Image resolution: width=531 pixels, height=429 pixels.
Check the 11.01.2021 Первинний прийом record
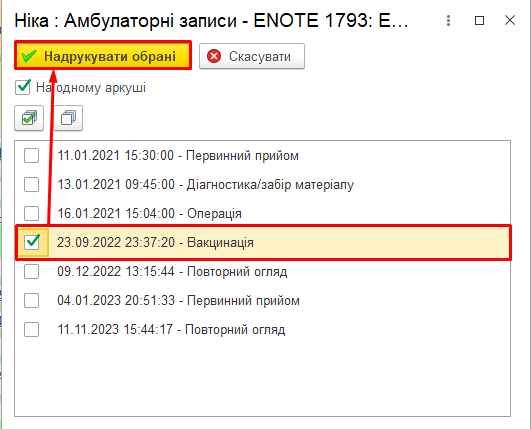(x=31, y=156)
